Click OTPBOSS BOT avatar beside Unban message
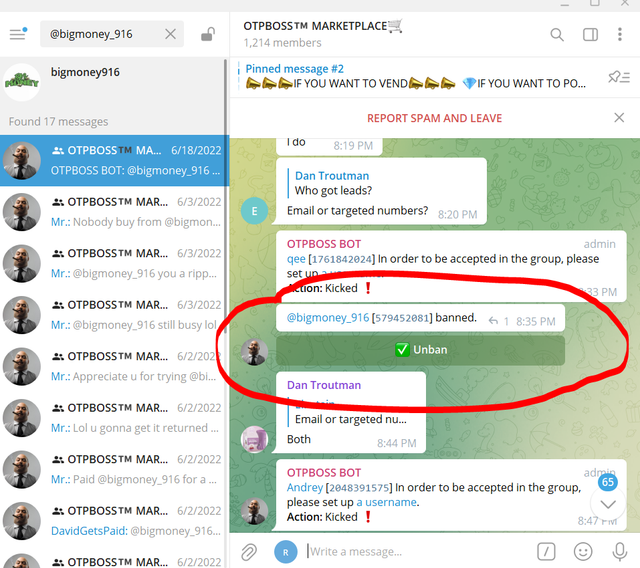The height and width of the screenshot is (568, 640). click(x=254, y=352)
